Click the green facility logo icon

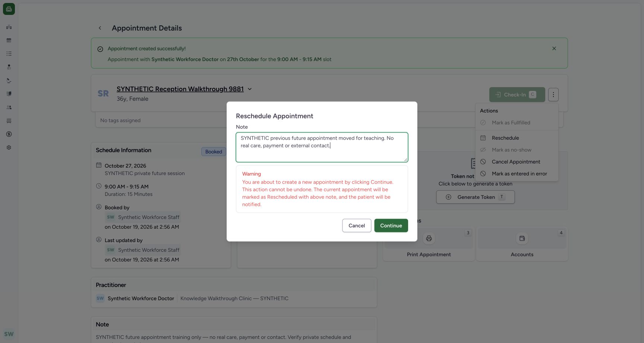tap(9, 9)
